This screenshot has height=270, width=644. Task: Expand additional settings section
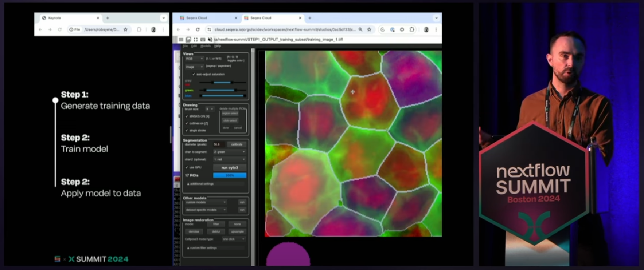(x=215, y=184)
